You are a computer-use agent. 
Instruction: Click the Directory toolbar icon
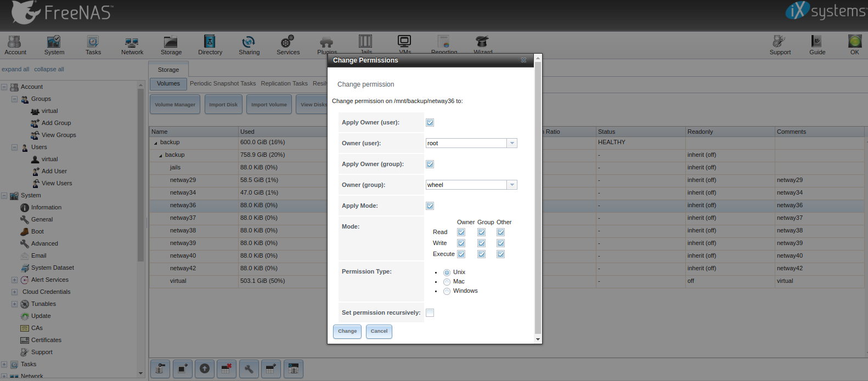pos(210,45)
